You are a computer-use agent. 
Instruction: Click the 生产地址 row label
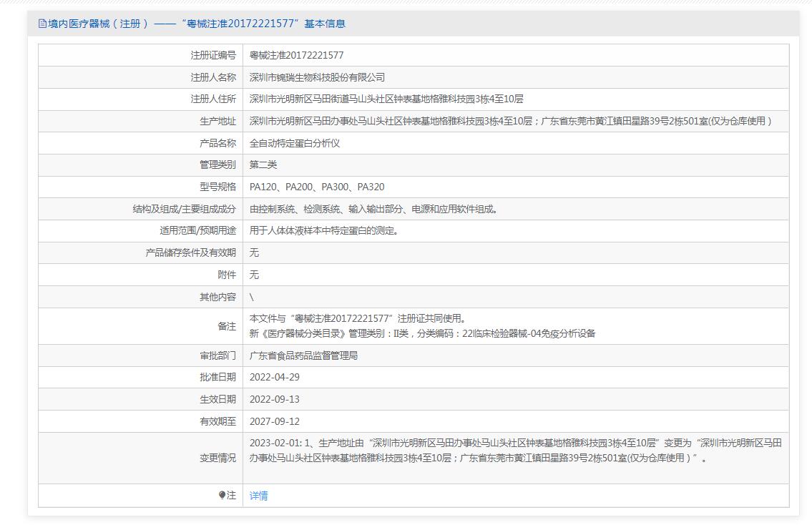point(217,121)
